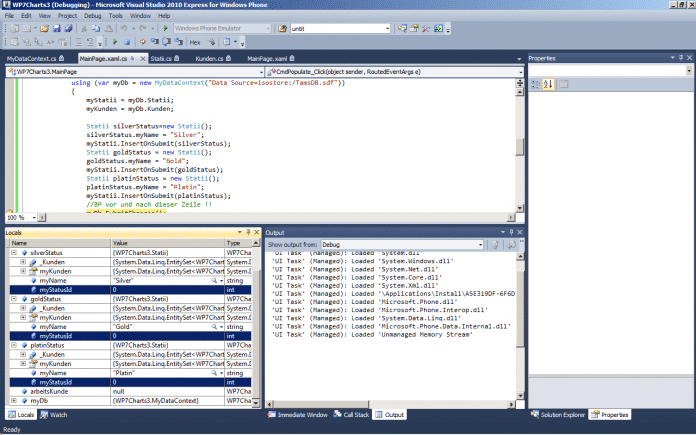This screenshot has height=435, width=696.
Task: Switch to the Watch tab
Action: (x=53, y=415)
